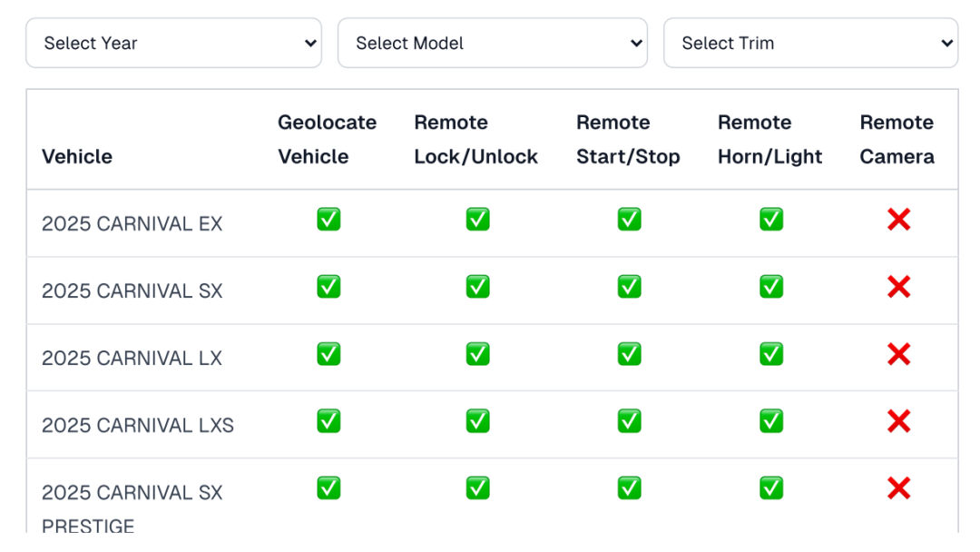
Task: Click Remote Lock/Unlock checkmark for CARNIVAL LXS
Action: (x=478, y=421)
